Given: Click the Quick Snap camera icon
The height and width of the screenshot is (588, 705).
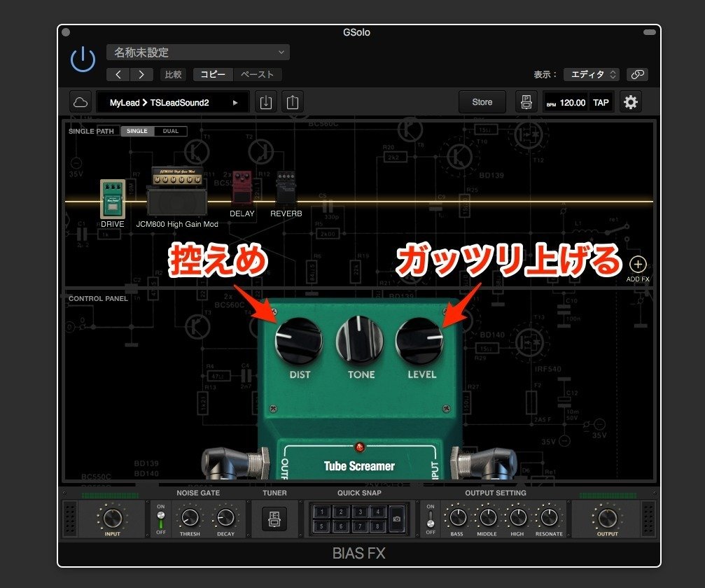Looking at the screenshot, I should coord(396,519).
